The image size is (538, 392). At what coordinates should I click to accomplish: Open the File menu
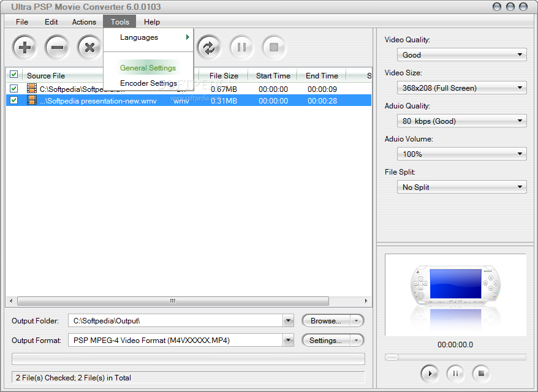(x=22, y=21)
